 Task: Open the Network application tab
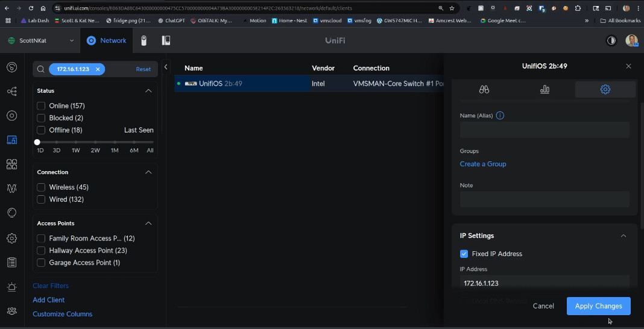click(106, 40)
